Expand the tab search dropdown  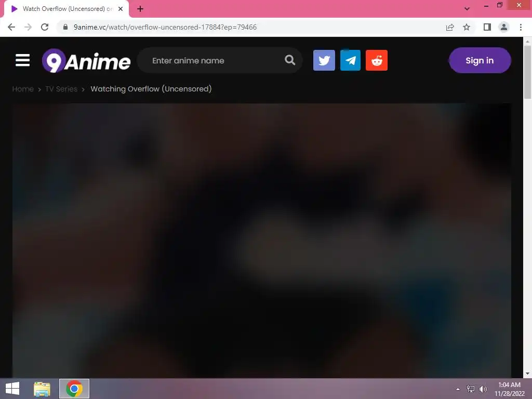(x=467, y=9)
